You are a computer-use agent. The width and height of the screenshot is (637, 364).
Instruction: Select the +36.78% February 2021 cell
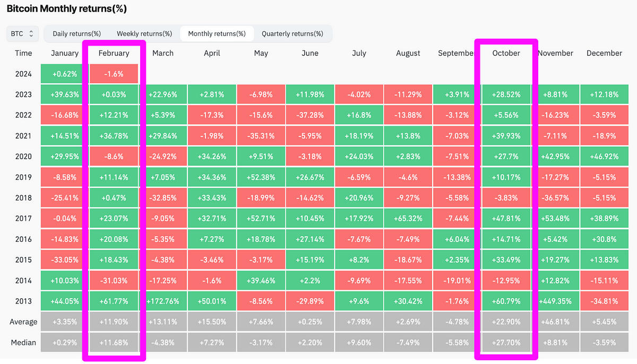click(114, 136)
